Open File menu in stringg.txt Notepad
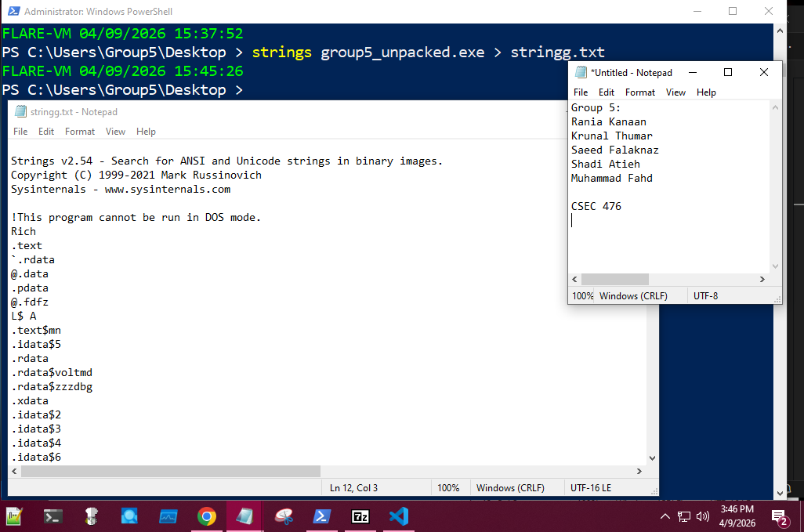Image resolution: width=804 pixels, height=532 pixels. (20, 132)
